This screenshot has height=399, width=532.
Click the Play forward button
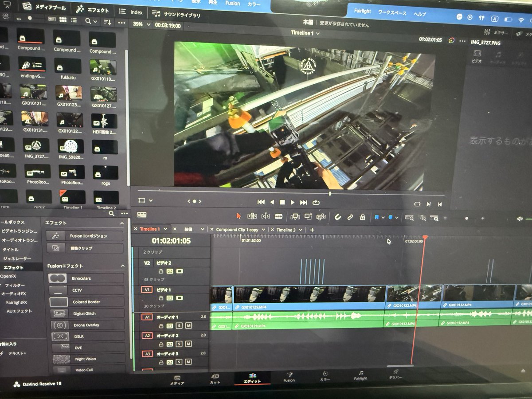click(292, 202)
